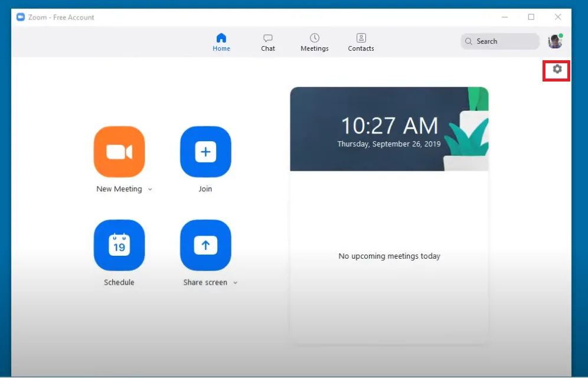Switch to the Home tab
This screenshot has width=588, height=378.
(x=221, y=42)
